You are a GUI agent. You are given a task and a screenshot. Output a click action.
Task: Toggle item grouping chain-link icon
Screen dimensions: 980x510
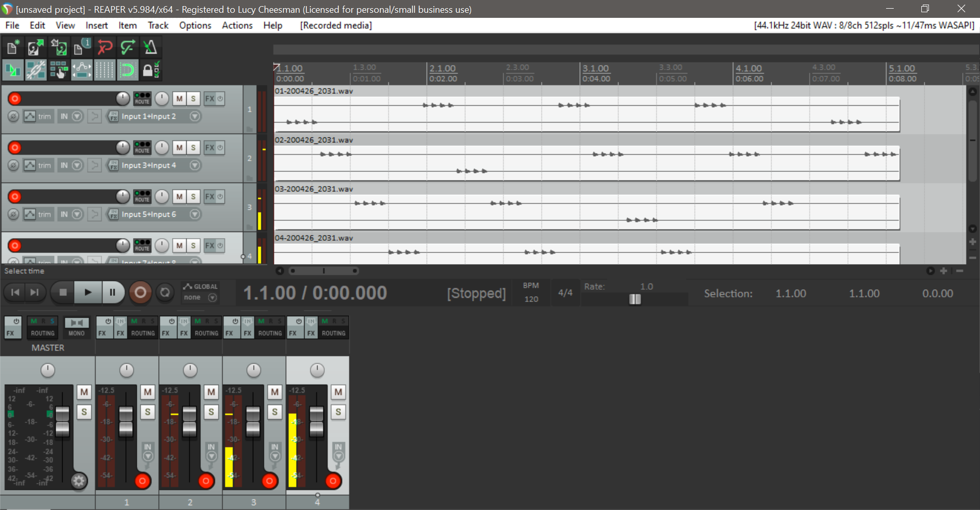click(36, 70)
